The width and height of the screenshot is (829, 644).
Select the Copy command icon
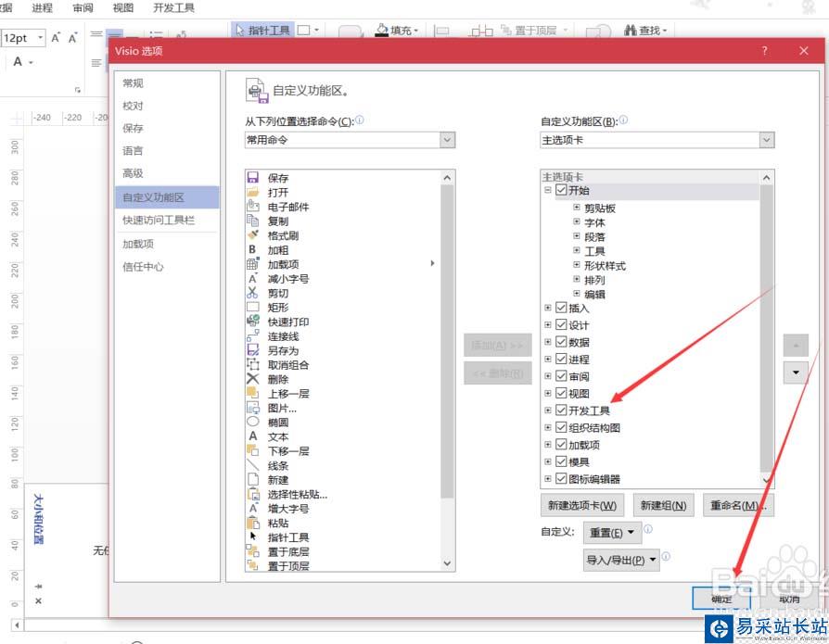click(253, 221)
